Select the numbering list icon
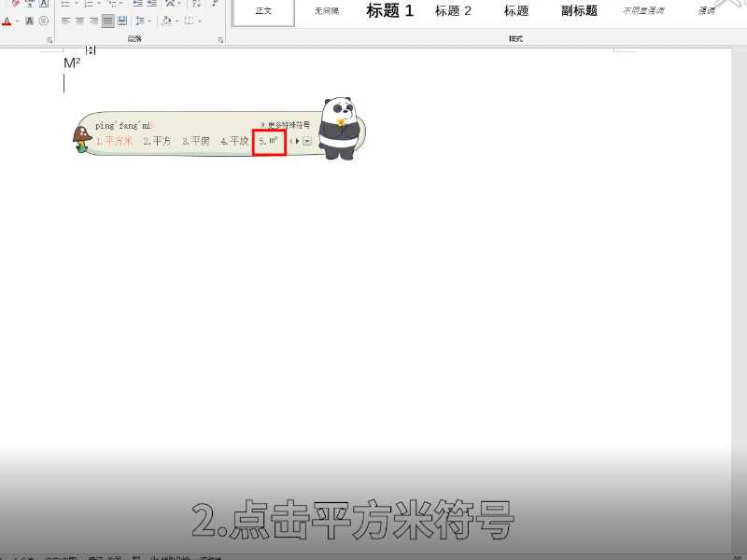This screenshot has width=747, height=560. click(x=87, y=5)
